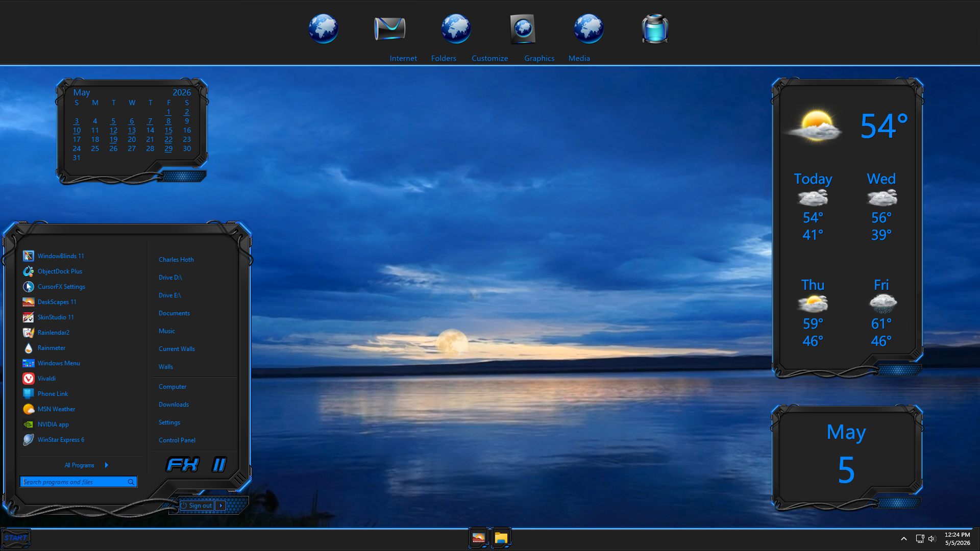Select May 15 in the calendar widget

[168, 131]
